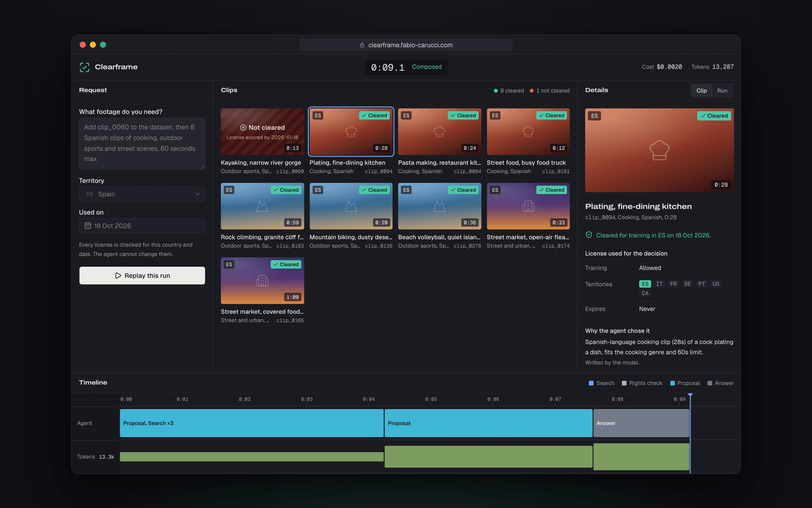Click large chef hat icon in Details preview
This screenshot has width=812, height=508.
click(x=659, y=150)
